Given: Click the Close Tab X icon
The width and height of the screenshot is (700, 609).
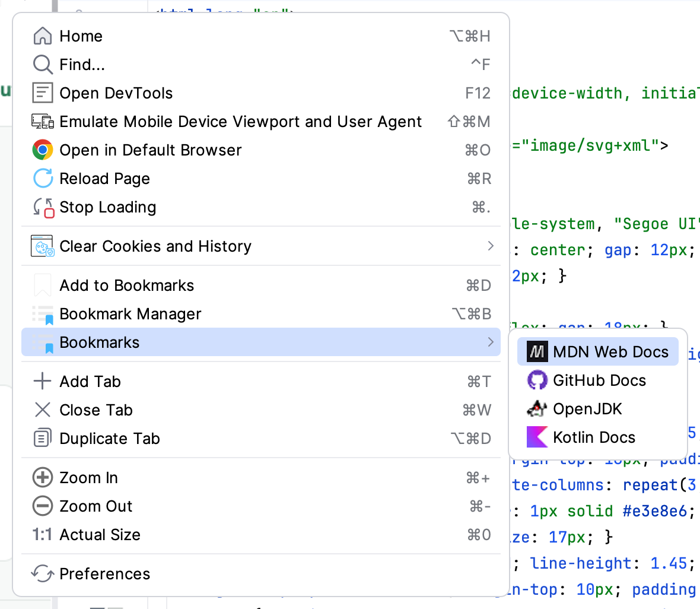Looking at the screenshot, I should point(42,410).
